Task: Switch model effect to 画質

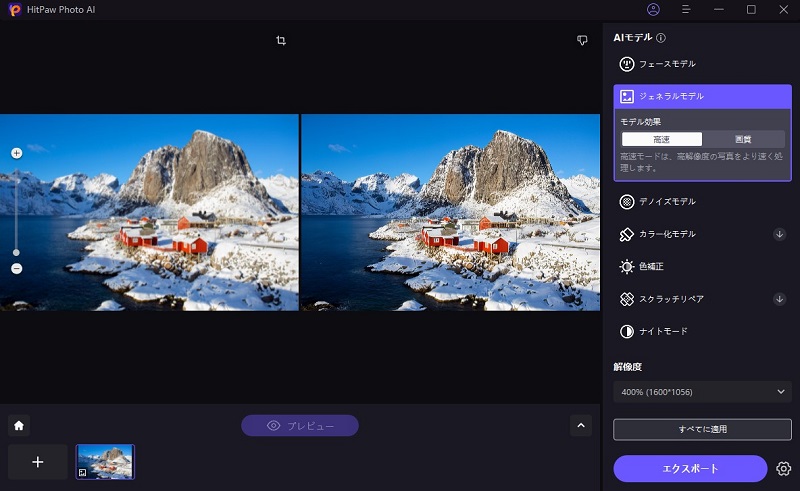Action: point(743,140)
